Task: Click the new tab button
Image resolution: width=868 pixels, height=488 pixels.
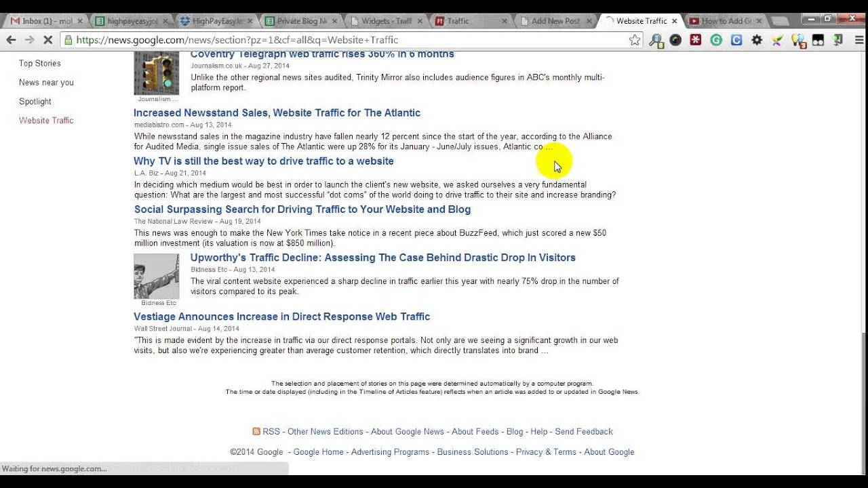Action: pyautogui.click(x=781, y=22)
